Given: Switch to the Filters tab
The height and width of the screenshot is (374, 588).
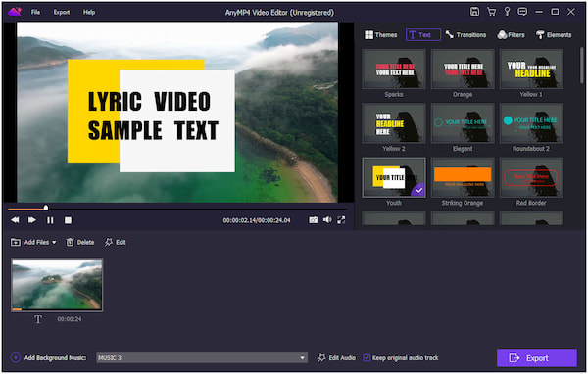Looking at the screenshot, I should pos(511,35).
